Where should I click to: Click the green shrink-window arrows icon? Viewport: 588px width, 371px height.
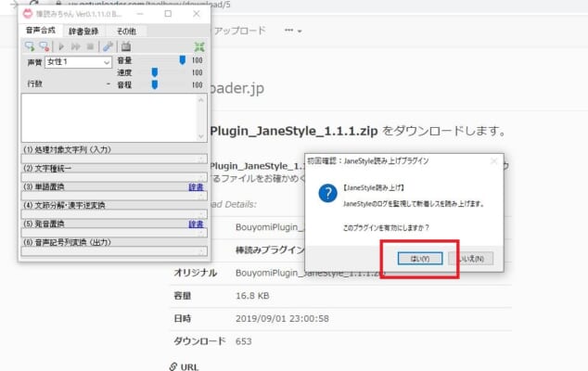[199, 47]
